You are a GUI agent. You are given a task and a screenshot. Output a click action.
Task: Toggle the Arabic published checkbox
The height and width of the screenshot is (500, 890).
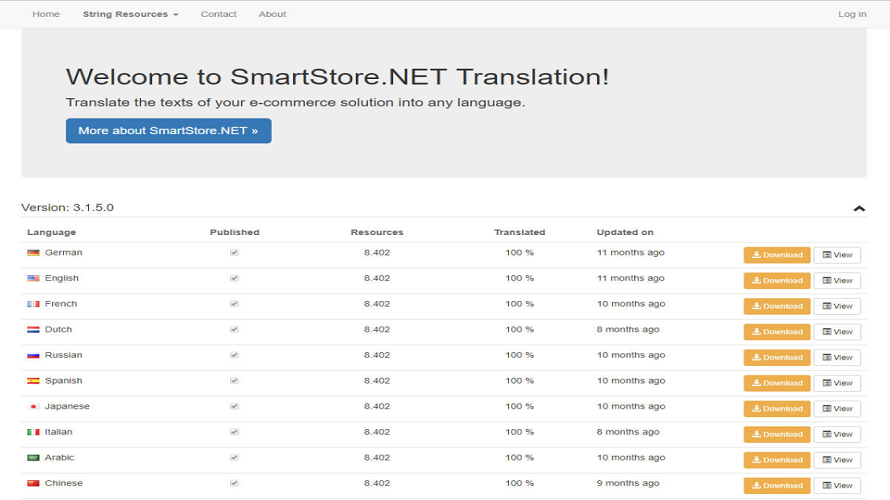(234, 457)
